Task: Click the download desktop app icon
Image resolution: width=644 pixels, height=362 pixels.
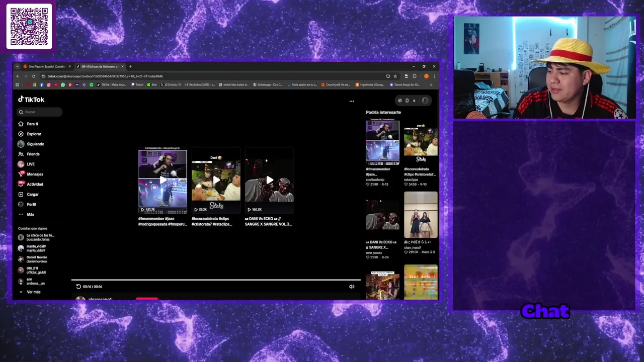Action: [x=414, y=101]
